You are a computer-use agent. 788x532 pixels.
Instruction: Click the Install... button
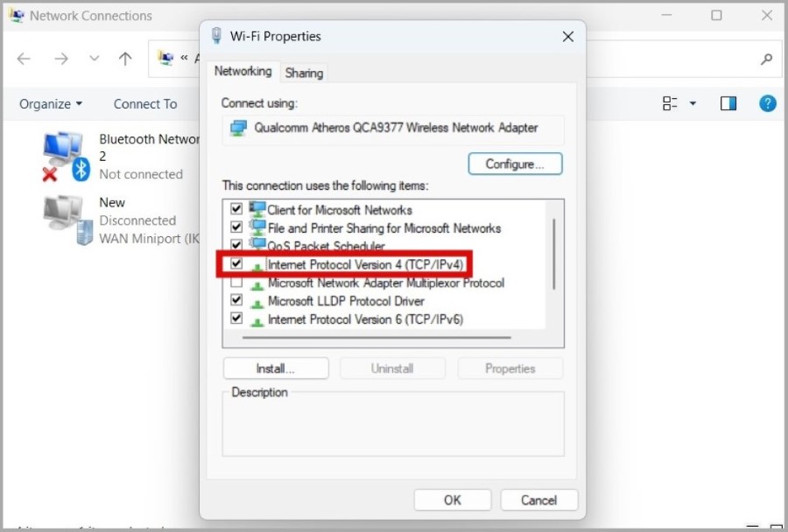point(276,368)
